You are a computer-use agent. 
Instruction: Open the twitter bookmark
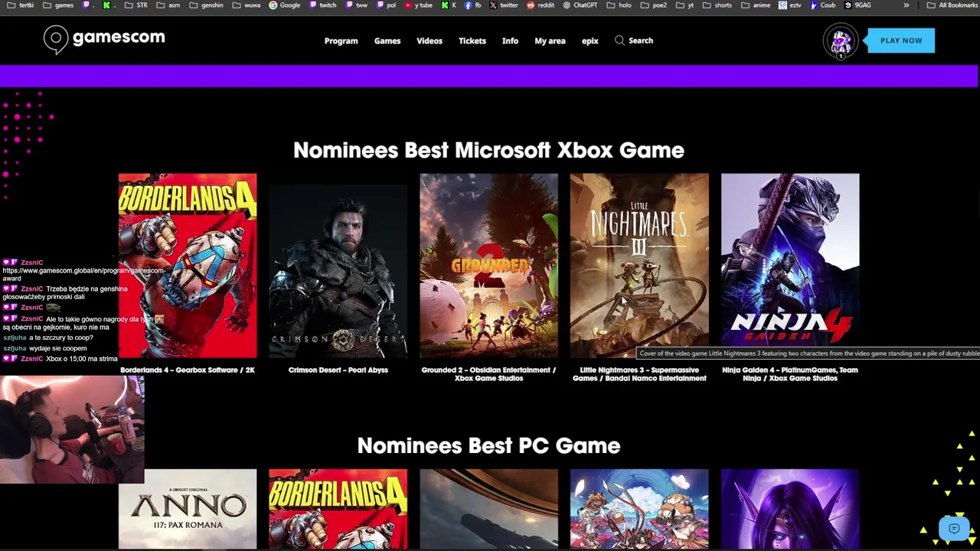coord(504,5)
